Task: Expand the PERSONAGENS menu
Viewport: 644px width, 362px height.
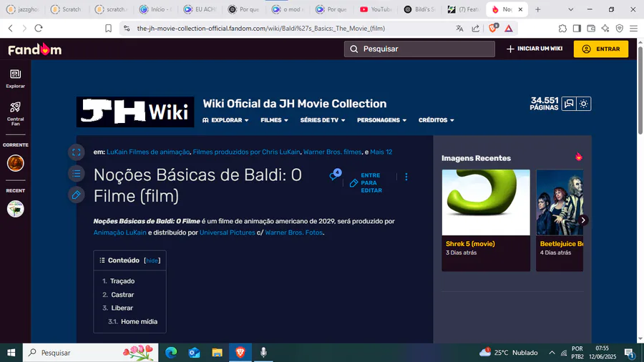Action: coord(381,120)
